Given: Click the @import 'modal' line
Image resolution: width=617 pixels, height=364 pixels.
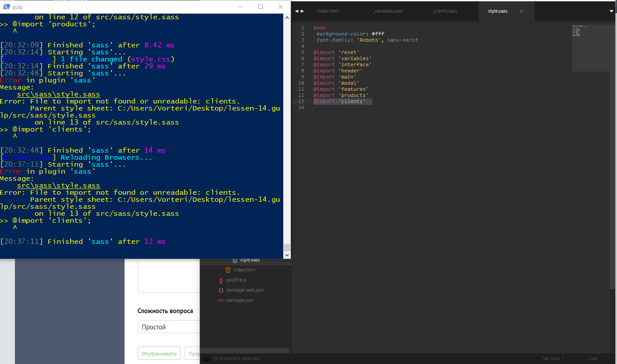Looking at the screenshot, I should (x=336, y=83).
